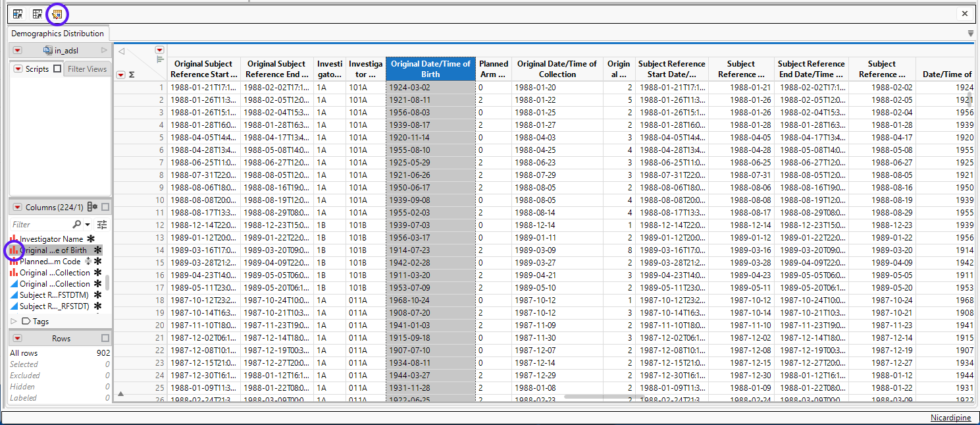980x425 pixels.
Task: Open the column search magnifier dropdown
Action: [80, 225]
